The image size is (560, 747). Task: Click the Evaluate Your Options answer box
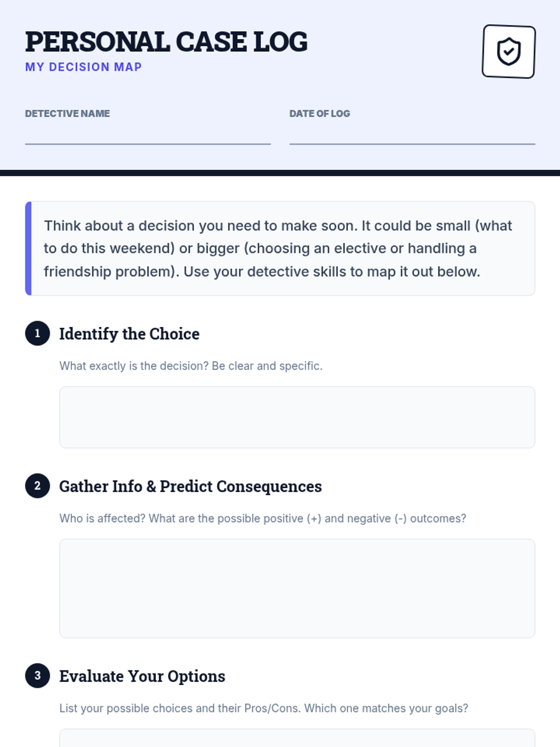(297, 738)
